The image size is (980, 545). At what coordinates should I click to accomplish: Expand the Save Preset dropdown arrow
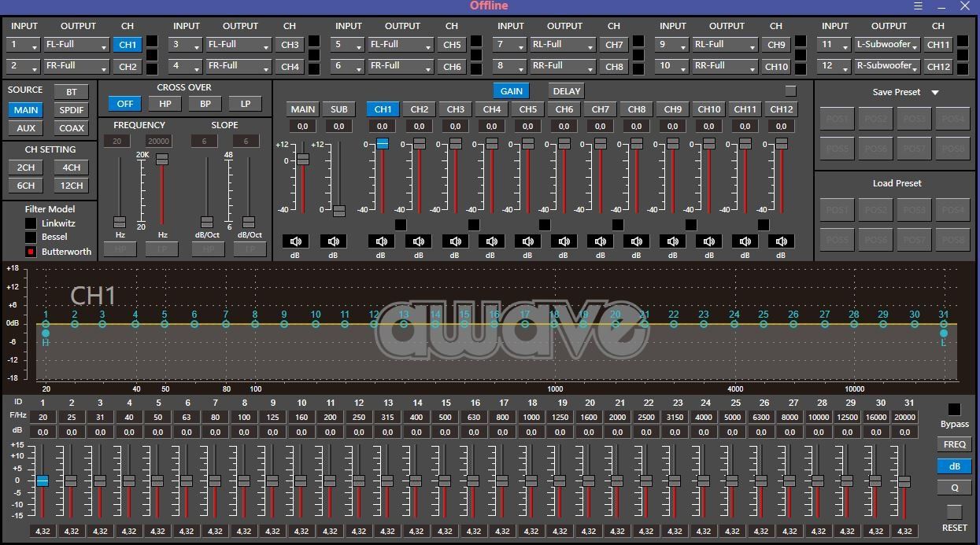click(935, 93)
